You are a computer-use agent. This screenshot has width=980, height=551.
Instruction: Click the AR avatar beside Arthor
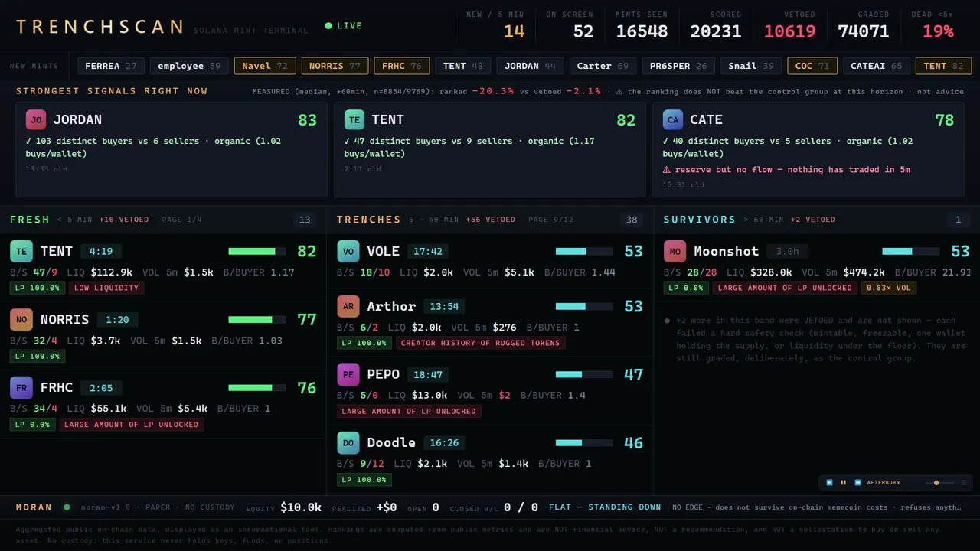tap(348, 306)
